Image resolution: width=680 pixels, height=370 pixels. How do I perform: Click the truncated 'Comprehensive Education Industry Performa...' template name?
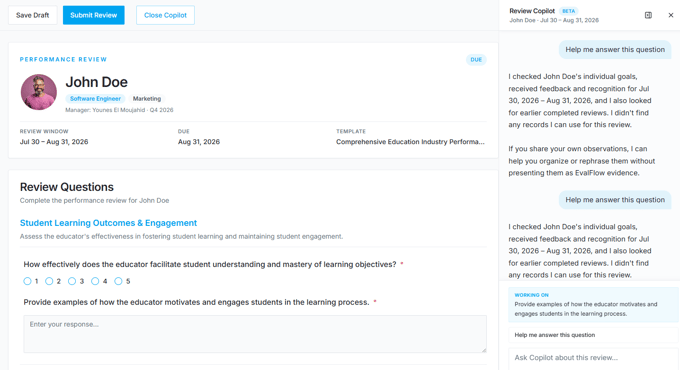(410, 142)
